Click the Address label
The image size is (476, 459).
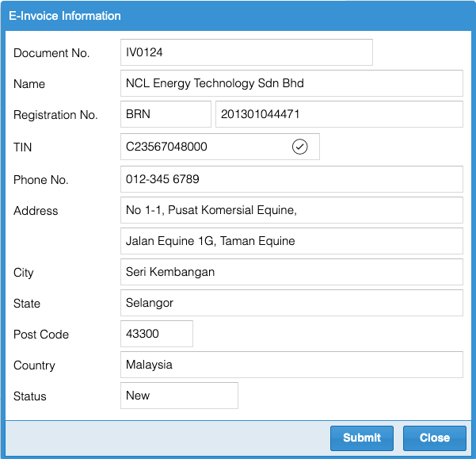tap(36, 211)
